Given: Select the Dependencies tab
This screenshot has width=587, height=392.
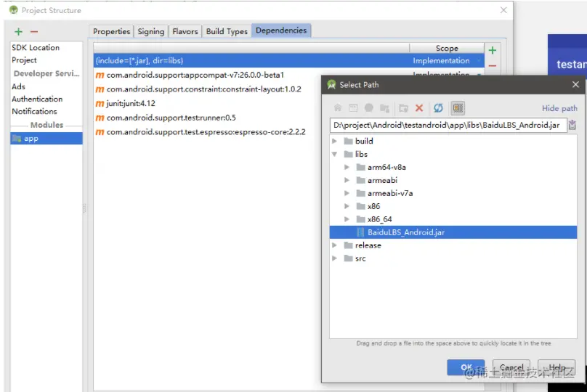Looking at the screenshot, I should [281, 30].
